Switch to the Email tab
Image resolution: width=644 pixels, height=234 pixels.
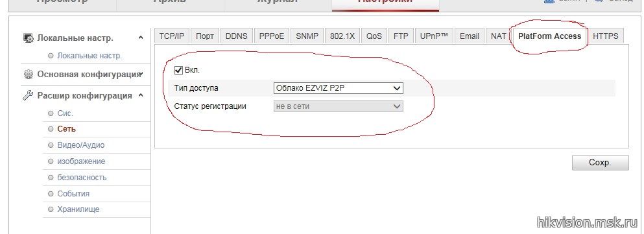tap(470, 36)
